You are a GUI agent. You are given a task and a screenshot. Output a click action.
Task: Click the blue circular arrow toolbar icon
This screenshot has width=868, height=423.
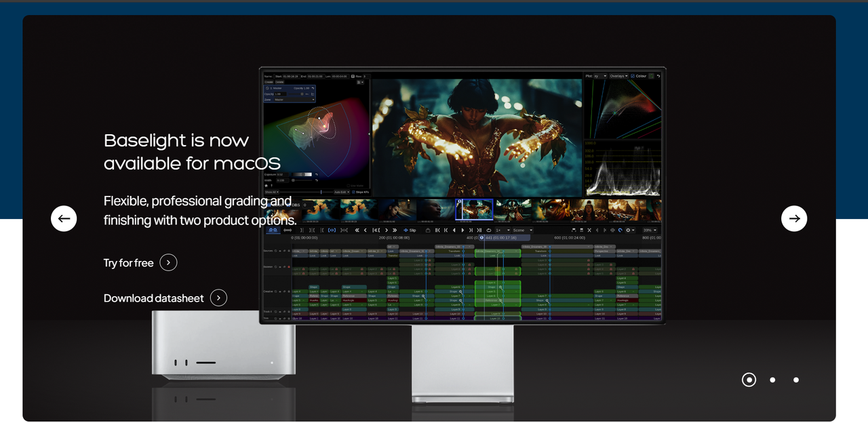pyautogui.click(x=620, y=230)
